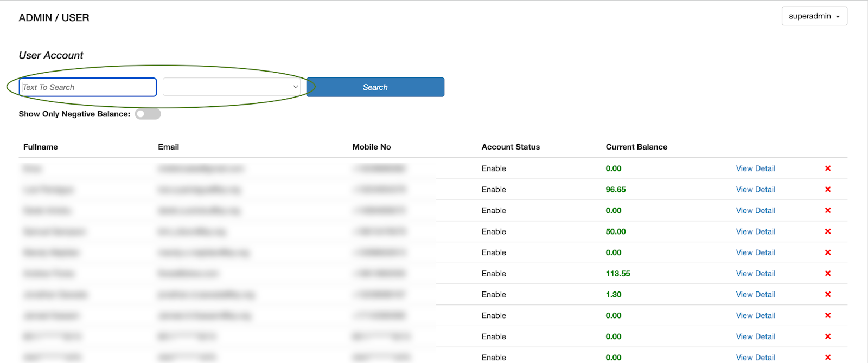Viewport: 868px width, 363px height.
Task: Open View Detail directly below the 1.30 row
Action: (x=756, y=315)
